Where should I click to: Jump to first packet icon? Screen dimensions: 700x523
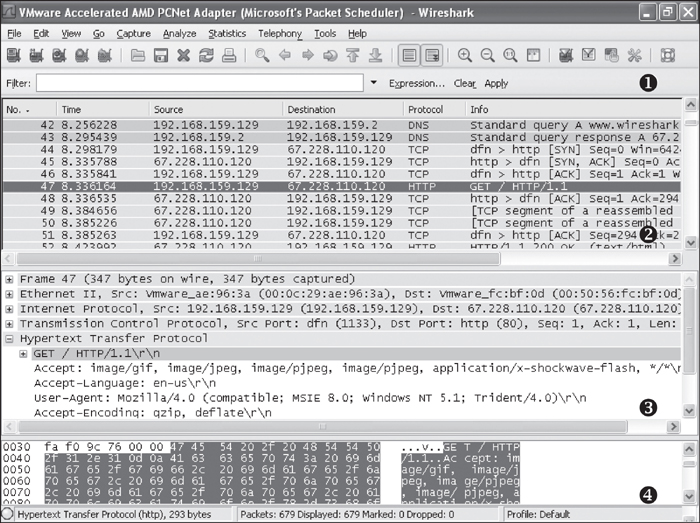pyautogui.click(x=353, y=56)
